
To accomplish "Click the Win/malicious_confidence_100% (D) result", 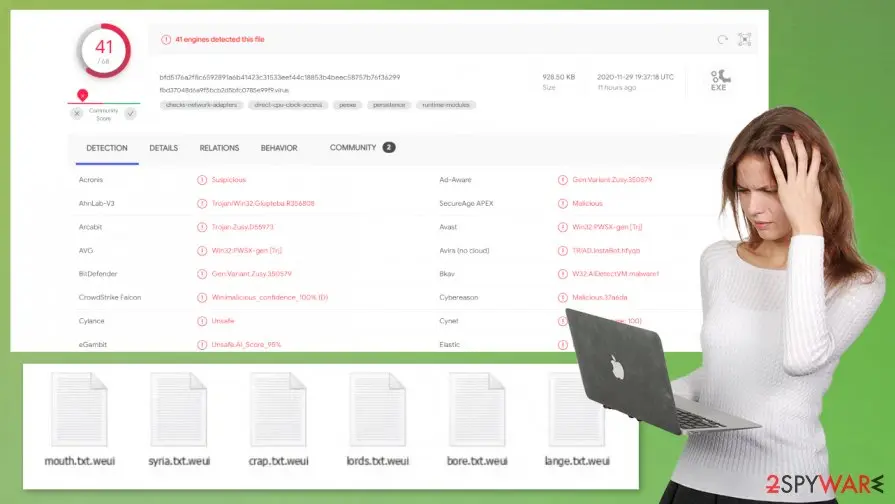I will coord(269,297).
